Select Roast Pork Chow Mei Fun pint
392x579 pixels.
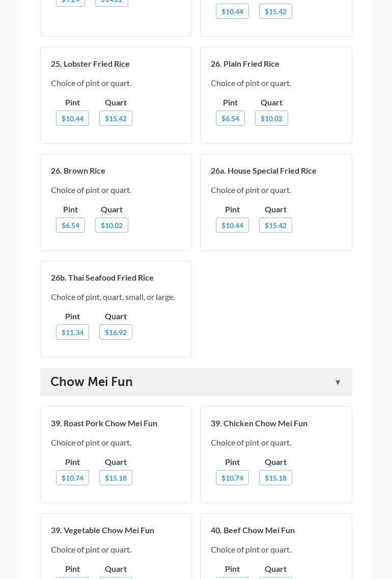click(x=72, y=478)
